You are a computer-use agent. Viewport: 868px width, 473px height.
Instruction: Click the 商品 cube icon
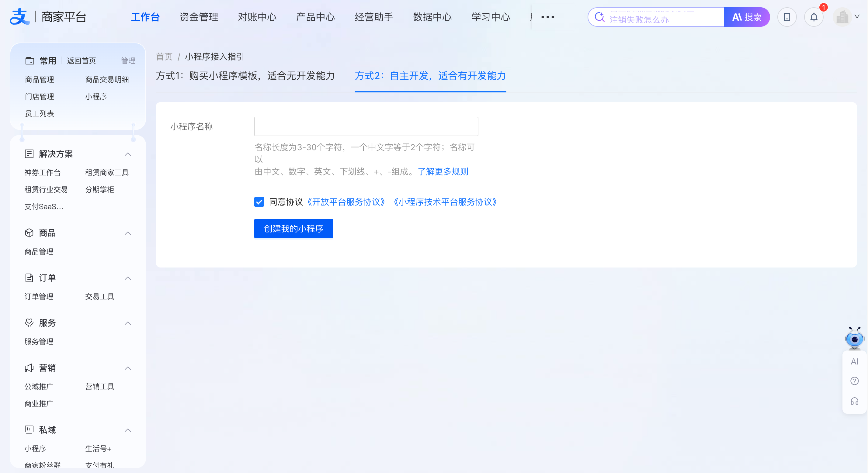pyautogui.click(x=29, y=233)
